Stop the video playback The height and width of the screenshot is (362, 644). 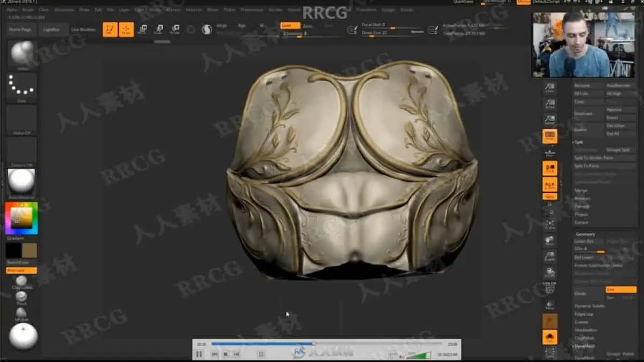[x=226, y=354]
